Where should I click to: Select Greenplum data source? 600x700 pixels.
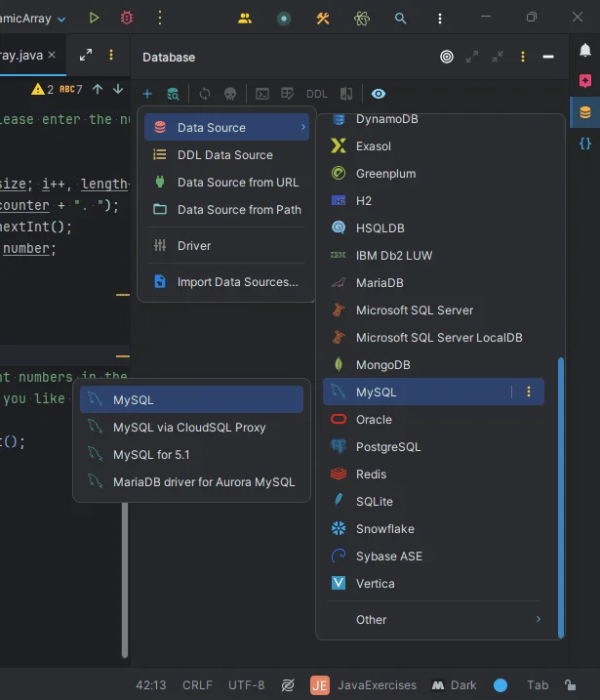(x=433, y=173)
